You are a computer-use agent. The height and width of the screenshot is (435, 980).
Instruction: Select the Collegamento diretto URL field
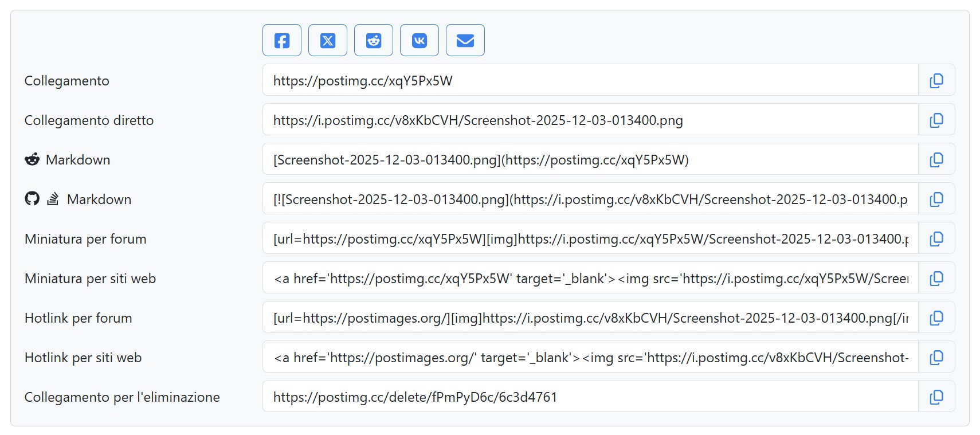(590, 120)
